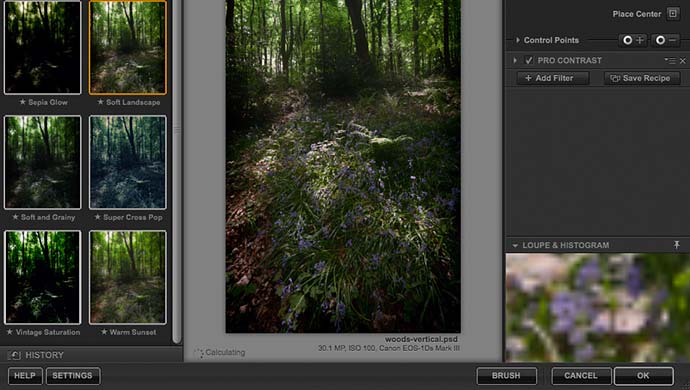Click the Save Recipe button
Viewport: 690px width, 390px height.
642,78
